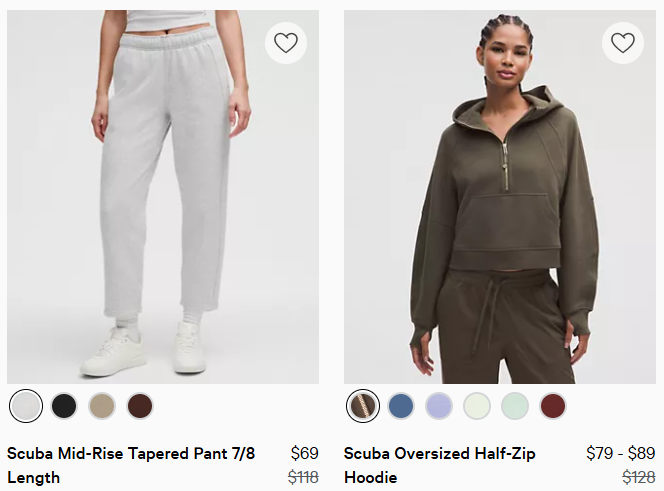The width and height of the screenshot is (664, 491).
Task: Click the $79 - $89 price range
Action: [x=621, y=453]
